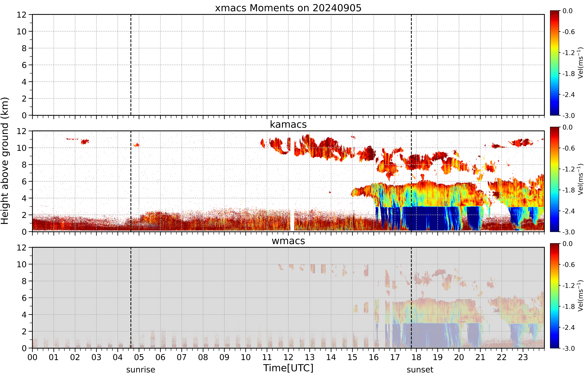Screen dimensions: 588x378
Task: Click the 'Vel(ms⁻¹)' label of xmacs colorbar
Action: point(580,63)
